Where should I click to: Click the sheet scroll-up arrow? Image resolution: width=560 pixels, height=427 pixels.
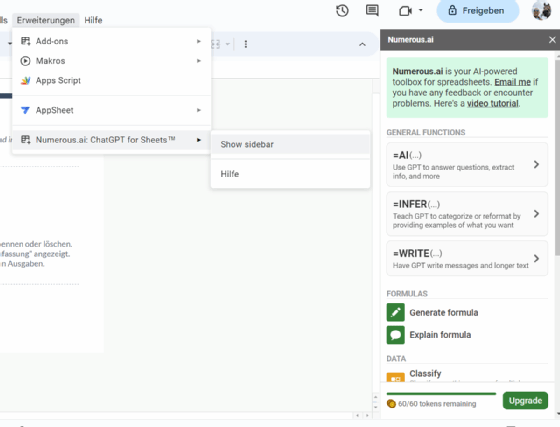[375, 397]
